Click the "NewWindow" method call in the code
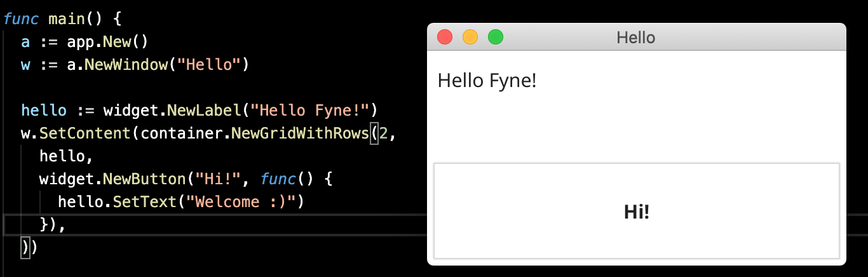This screenshot has width=868, height=277. [x=126, y=65]
